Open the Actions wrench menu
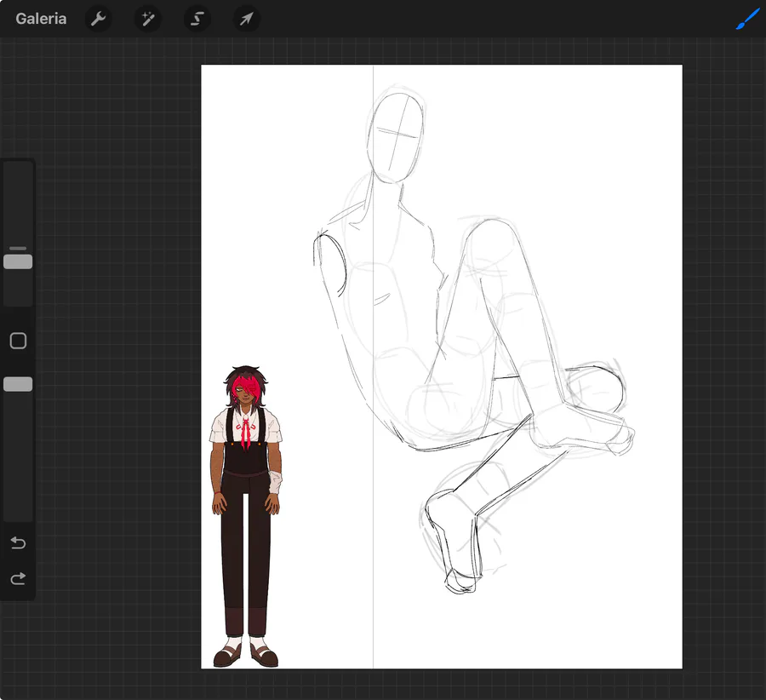 [99, 19]
